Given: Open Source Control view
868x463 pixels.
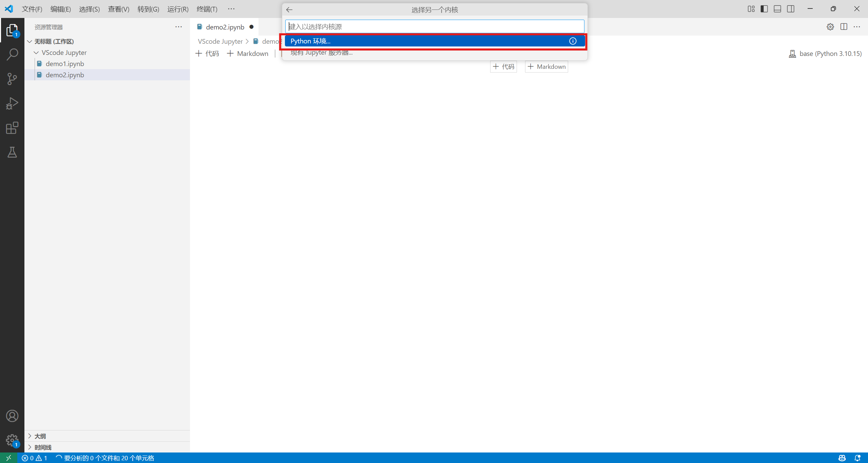Looking at the screenshot, I should click(x=12, y=79).
